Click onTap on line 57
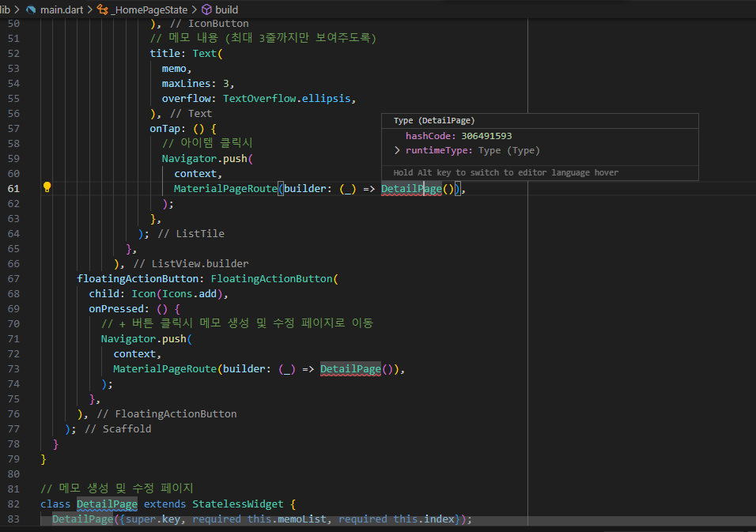Image resolution: width=756 pixels, height=532 pixels. pyautogui.click(x=164, y=129)
